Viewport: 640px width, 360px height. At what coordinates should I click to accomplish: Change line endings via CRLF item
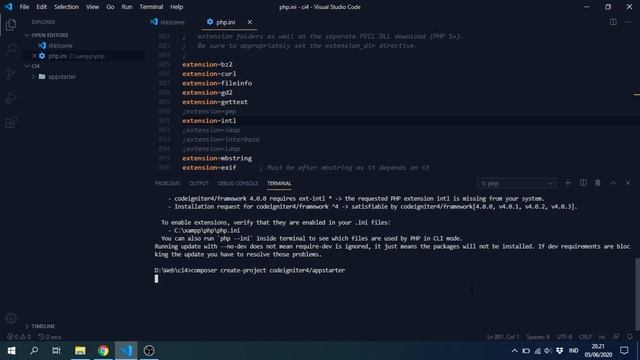[x=585, y=337]
